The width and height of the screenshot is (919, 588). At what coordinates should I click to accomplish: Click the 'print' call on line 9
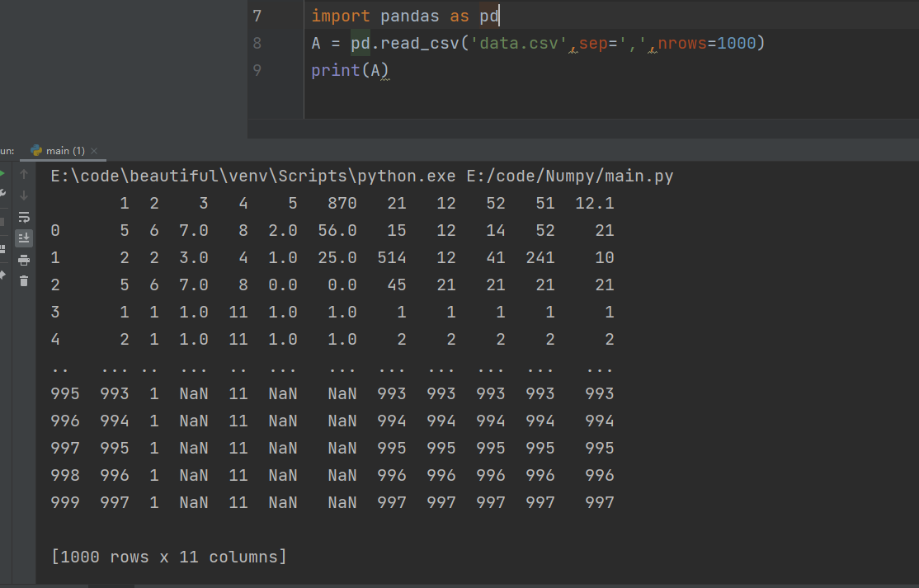335,71
